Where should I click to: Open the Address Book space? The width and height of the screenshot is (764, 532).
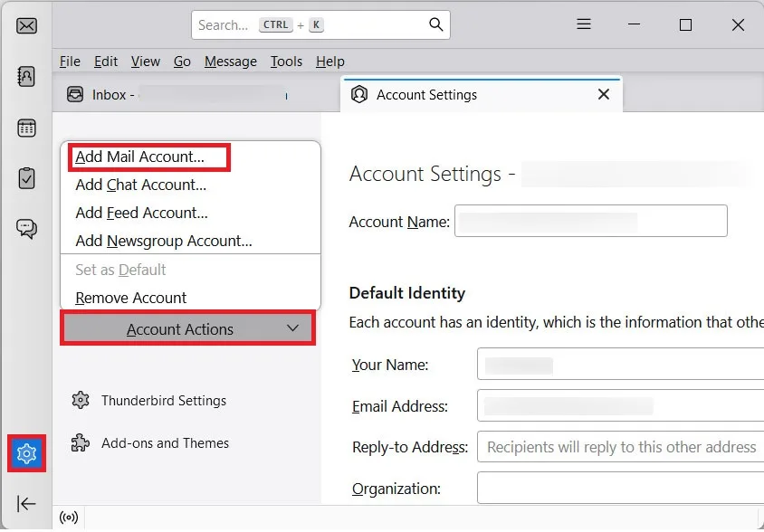point(25,76)
